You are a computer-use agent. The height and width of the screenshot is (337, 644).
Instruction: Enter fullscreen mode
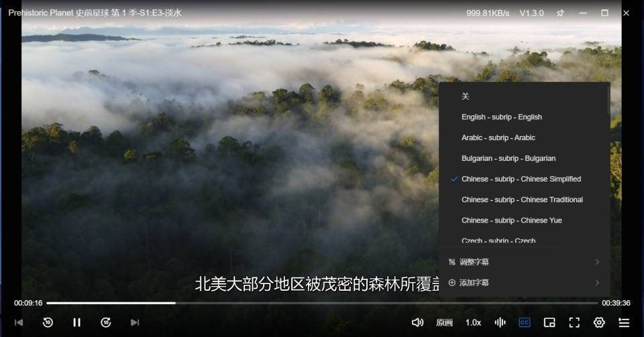tap(574, 322)
